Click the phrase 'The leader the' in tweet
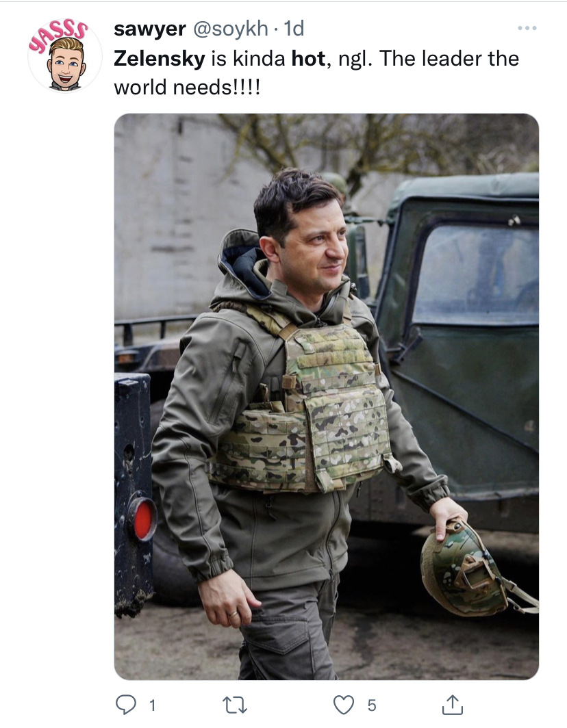 (449, 59)
